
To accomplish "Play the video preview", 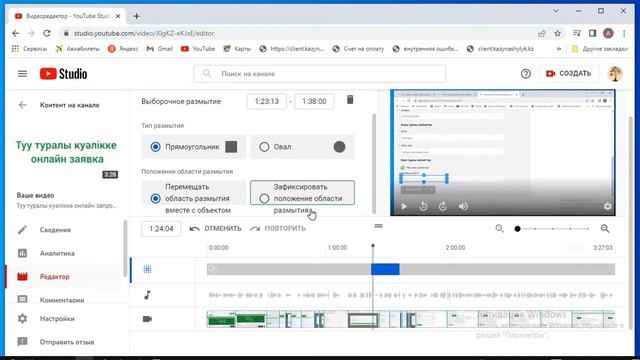I will point(404,206).
